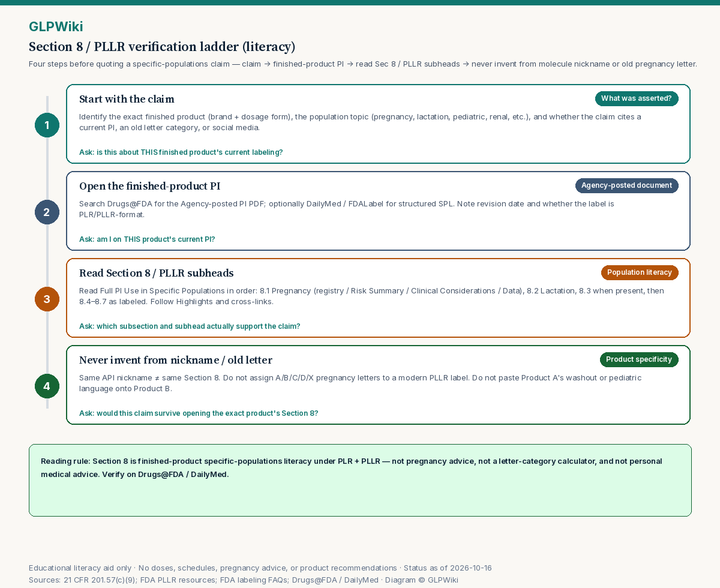The width and height of the screenshot is (720, 588).
Task: Click the step 2 circle marker
Action: pos(47,212)
